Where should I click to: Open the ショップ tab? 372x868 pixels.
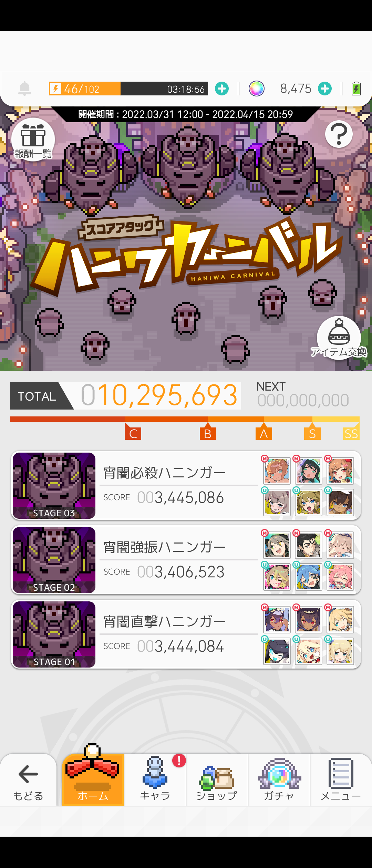click(217, 780)
